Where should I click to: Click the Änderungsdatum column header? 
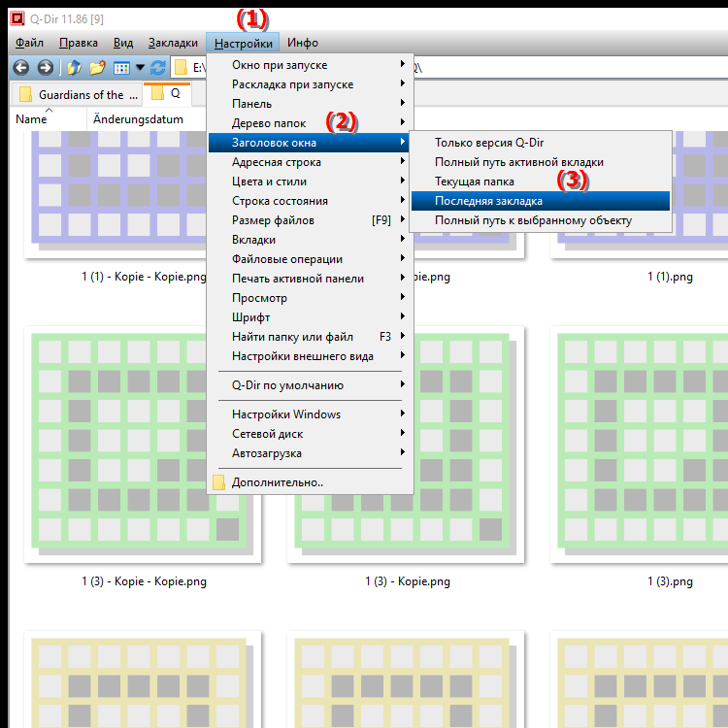pyautogui.click(x=131, y=119)
